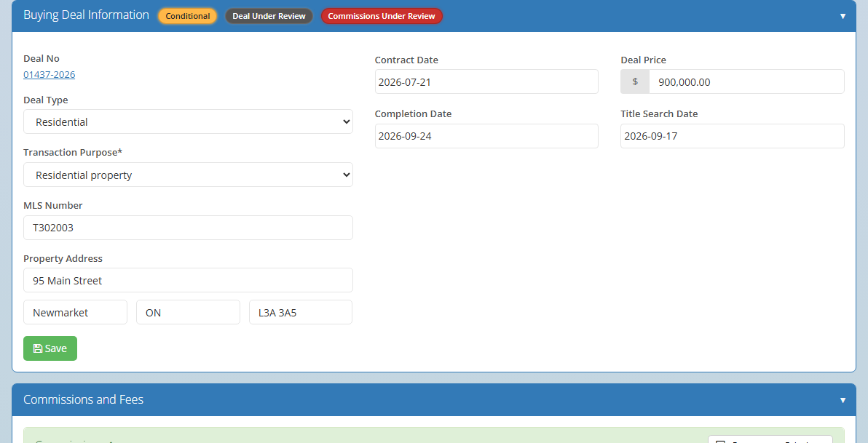Click the dollar sign beside Deal Price
868x443 pixels.
(x=635, y=82)
